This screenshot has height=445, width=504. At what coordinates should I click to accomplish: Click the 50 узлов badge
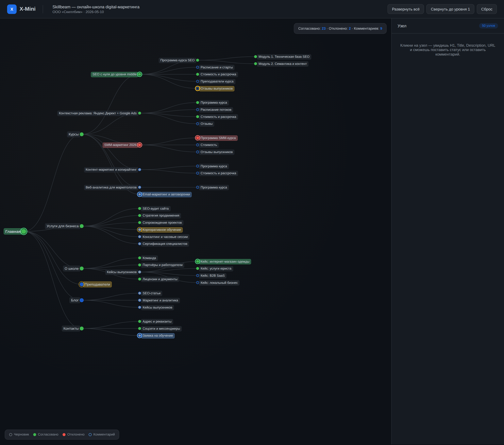tap(488, 26)
